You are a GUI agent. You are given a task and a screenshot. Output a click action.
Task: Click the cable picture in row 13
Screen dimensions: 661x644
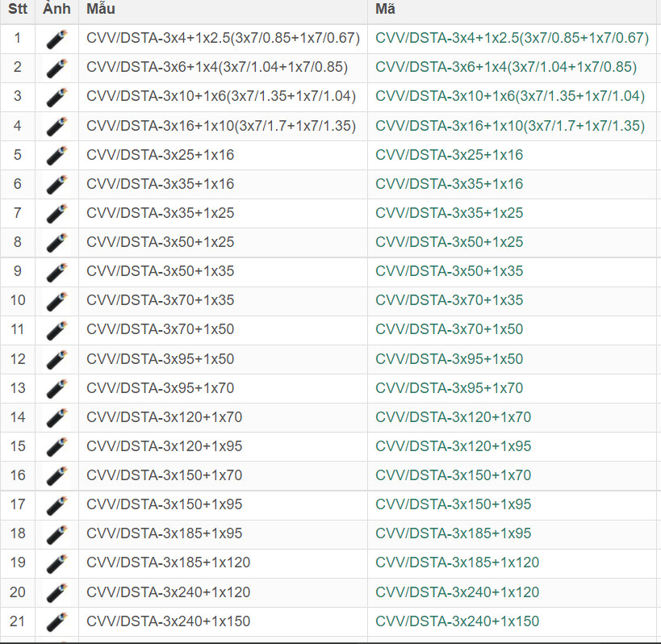click(x=56, y=388)
